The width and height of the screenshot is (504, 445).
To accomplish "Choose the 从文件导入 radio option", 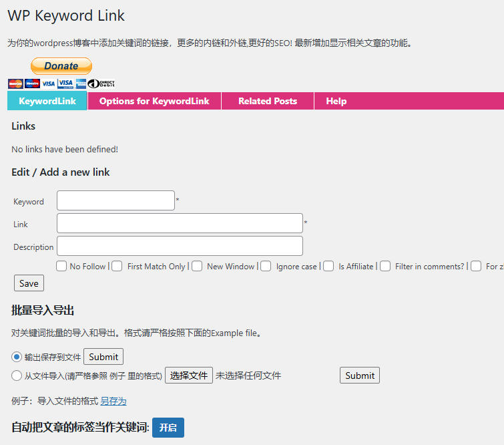I will click(x=17, y=376).
